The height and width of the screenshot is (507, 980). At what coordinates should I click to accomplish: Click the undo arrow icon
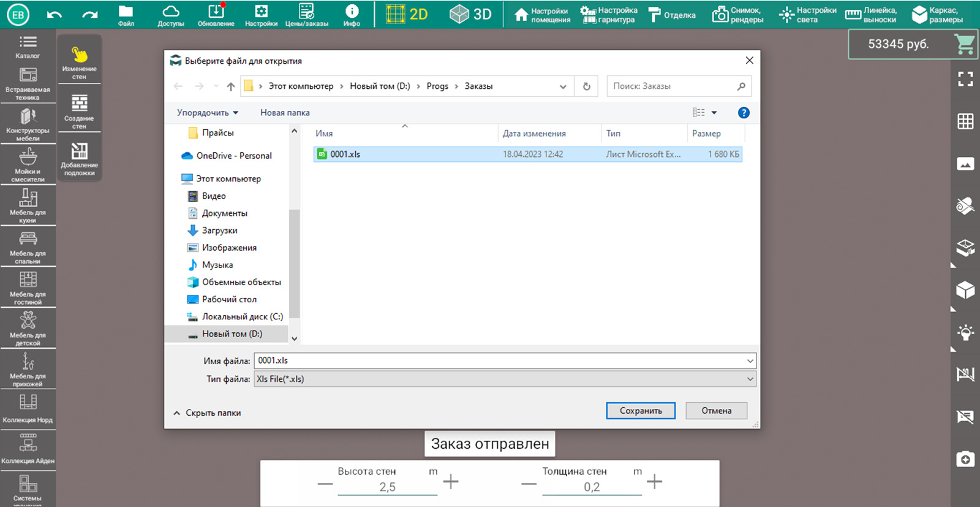[x=55, y=14]
